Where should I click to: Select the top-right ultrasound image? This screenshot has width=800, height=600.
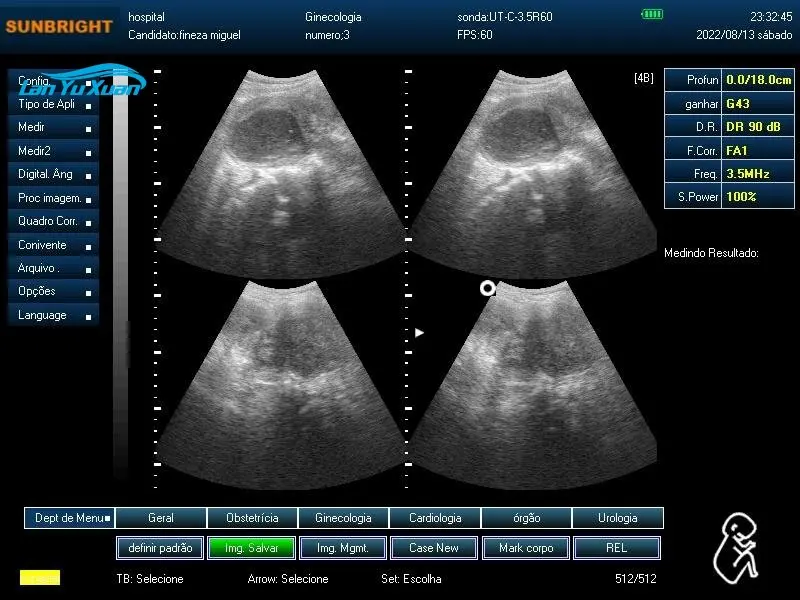click(533, 174)
